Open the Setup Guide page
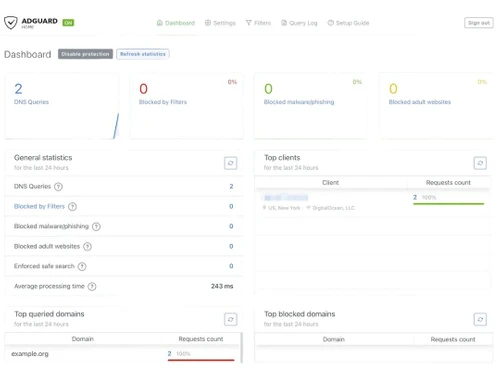Screen dimensions: 500x375 (x=348, y=23)
